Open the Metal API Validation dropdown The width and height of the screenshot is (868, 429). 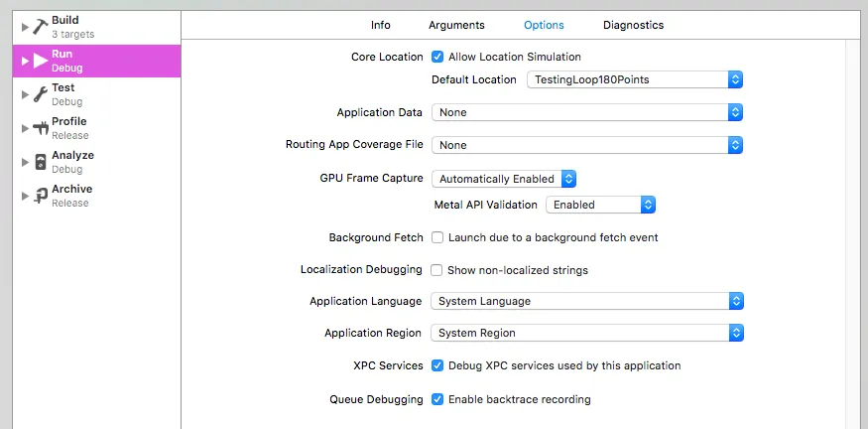pyautogui.click(x=600, y=205)
